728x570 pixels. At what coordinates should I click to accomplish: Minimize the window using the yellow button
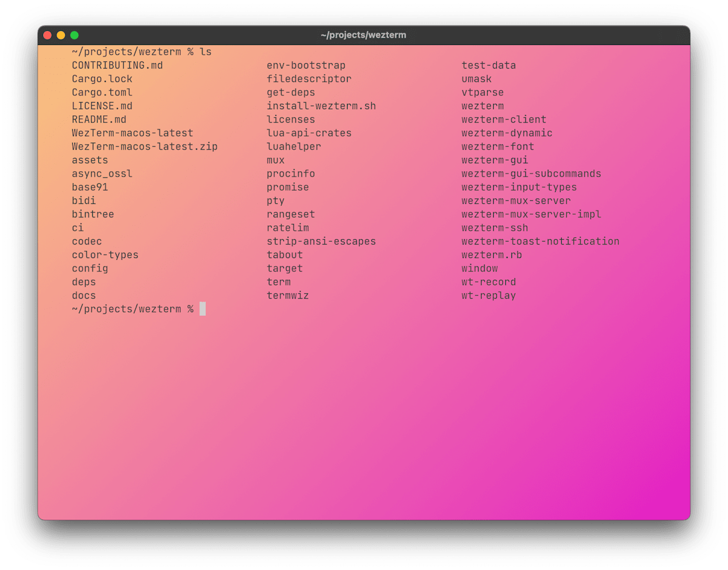[x=61, y=35]
